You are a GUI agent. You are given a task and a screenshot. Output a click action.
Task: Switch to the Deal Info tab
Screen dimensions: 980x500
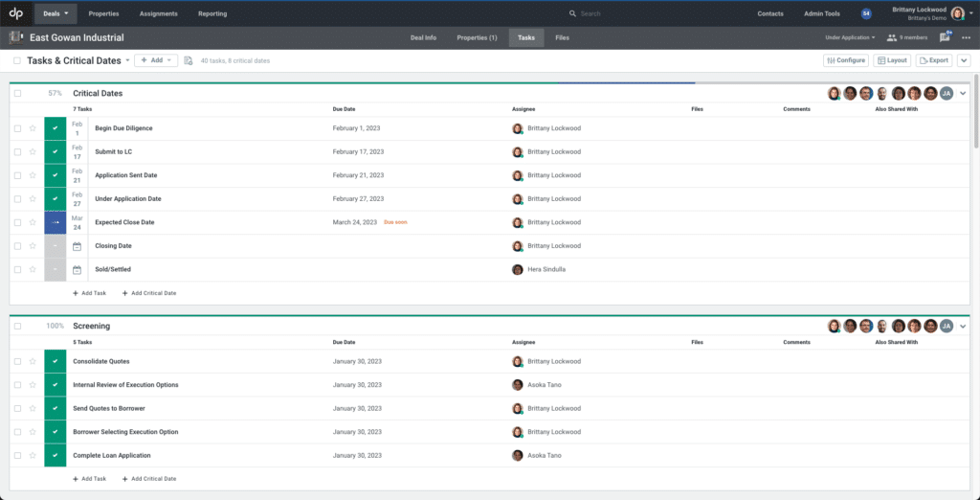point(423,37)
